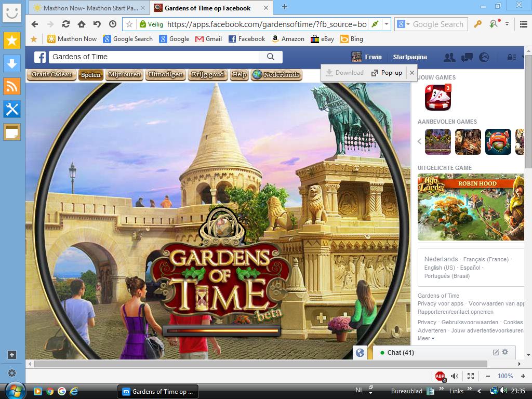Screen dimensions: 532x399
Task: Open browsing history clock icon
Action: tap(113, 24)
